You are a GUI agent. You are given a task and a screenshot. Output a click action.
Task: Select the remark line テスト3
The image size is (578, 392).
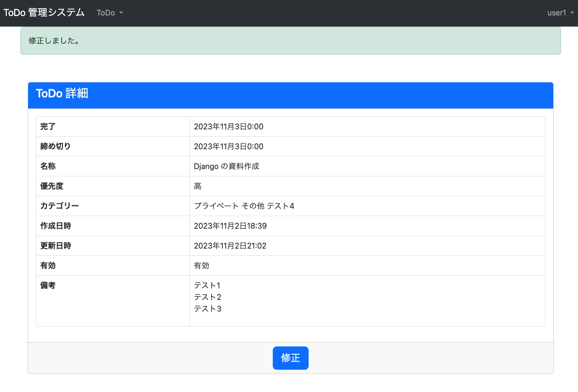(x=207, y=309)
